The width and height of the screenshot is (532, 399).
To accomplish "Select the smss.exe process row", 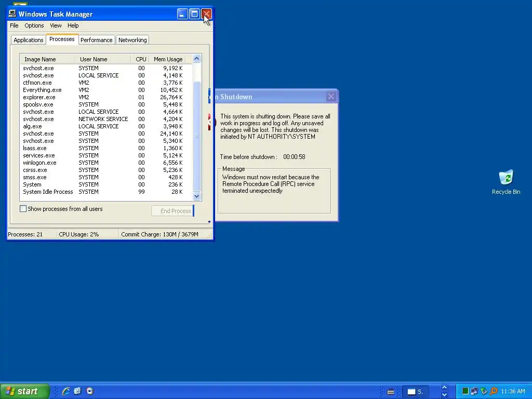I will 106,178.
